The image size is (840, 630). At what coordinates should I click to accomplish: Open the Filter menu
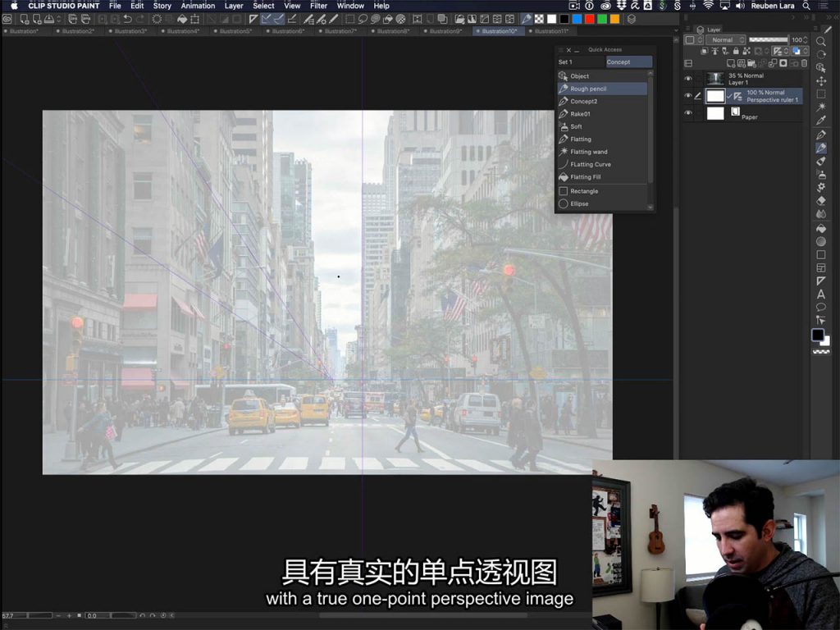tap(318, 6)
